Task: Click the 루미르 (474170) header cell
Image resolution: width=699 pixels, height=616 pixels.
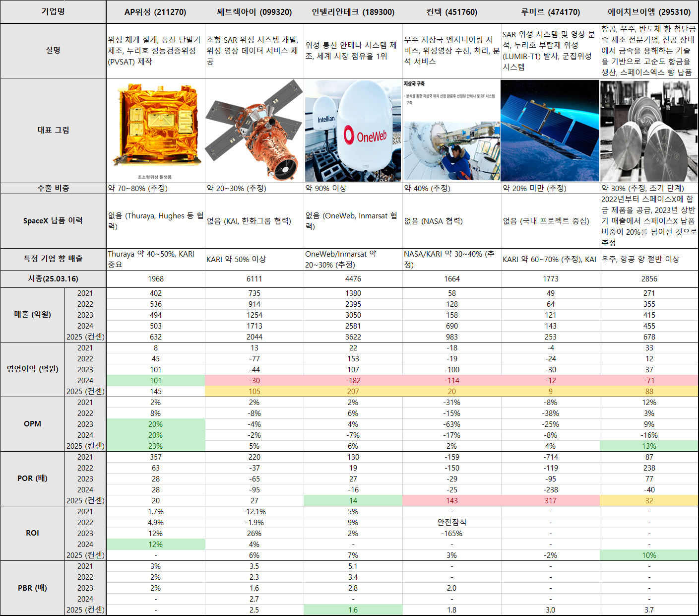Action: click(550, 12)
